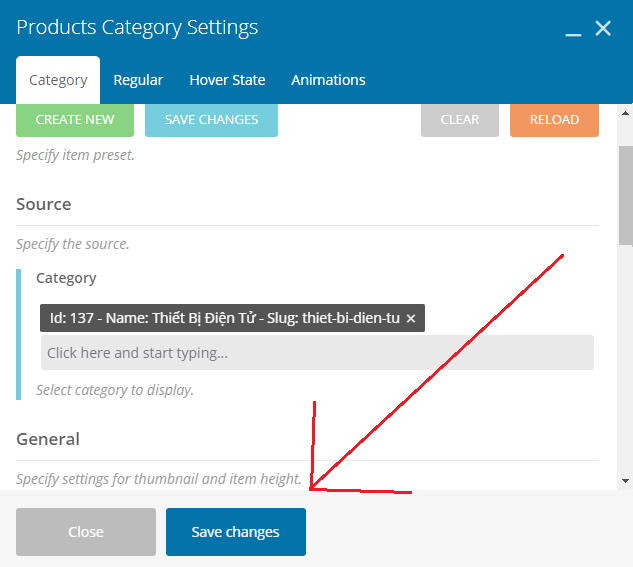Click the Source section heading
Viewport: 633px width, 567px height.
pos(44,204)
